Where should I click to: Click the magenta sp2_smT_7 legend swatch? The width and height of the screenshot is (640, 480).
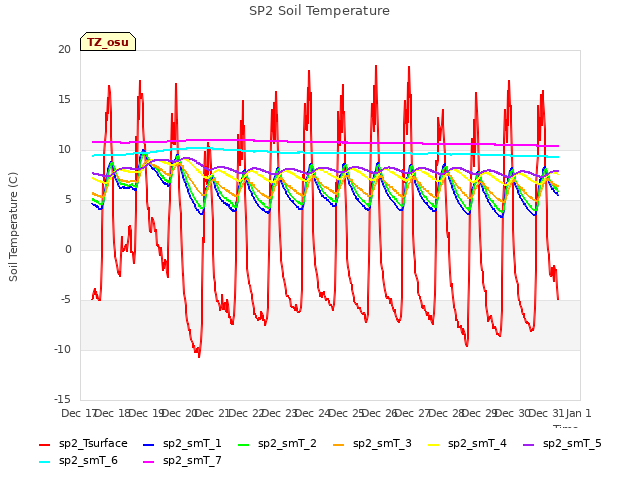click(149, 462)
